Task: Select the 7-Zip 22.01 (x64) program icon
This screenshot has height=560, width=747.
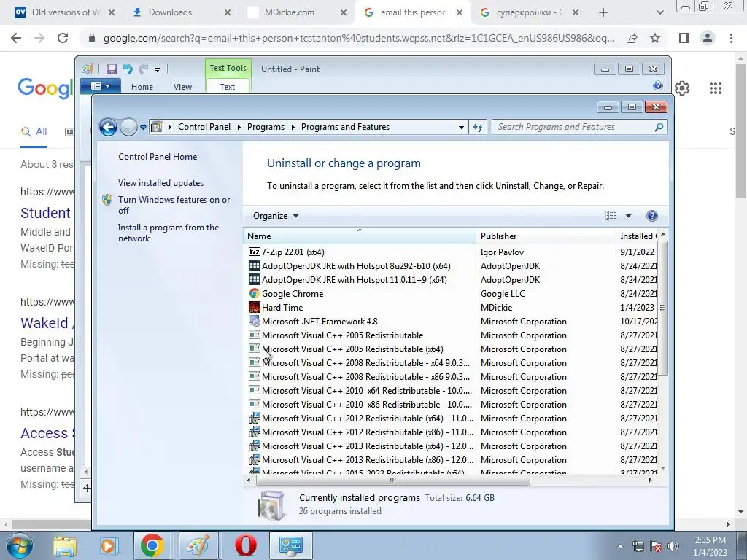Action: point(255,252)
